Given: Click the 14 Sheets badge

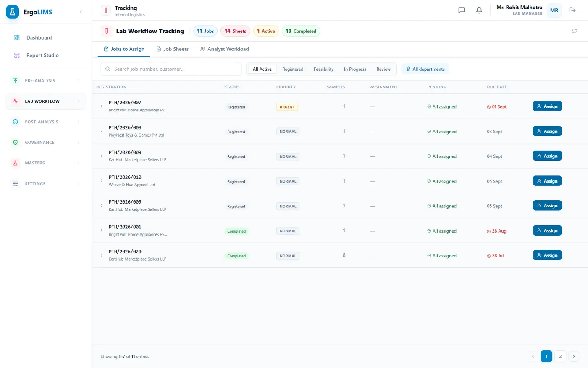Looking at the screenshot, I should [235, 31].
